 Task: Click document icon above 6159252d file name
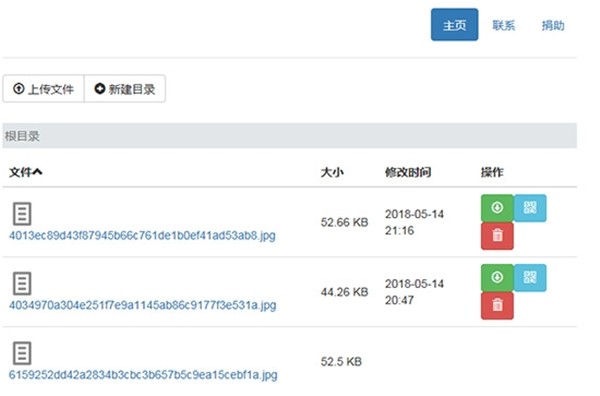click(x=22, y=353)
